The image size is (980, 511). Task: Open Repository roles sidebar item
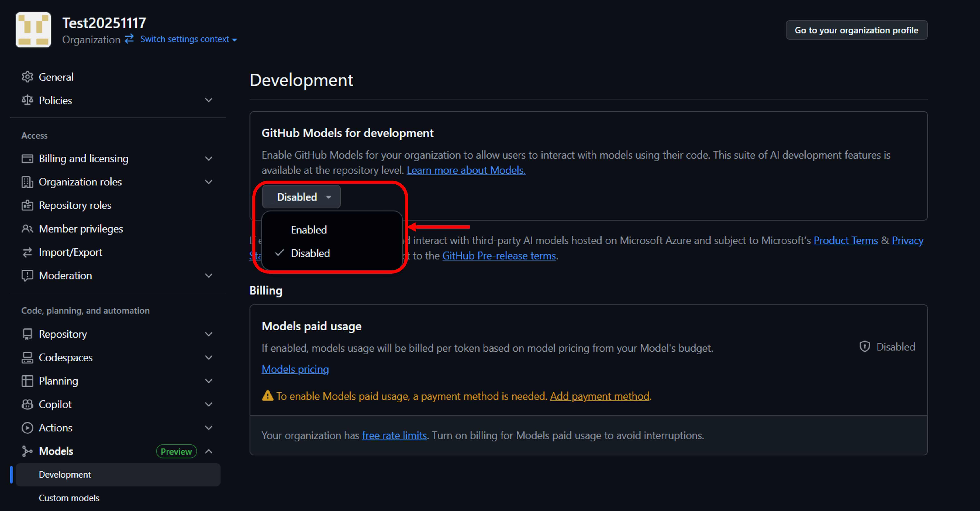click(75, 205)
